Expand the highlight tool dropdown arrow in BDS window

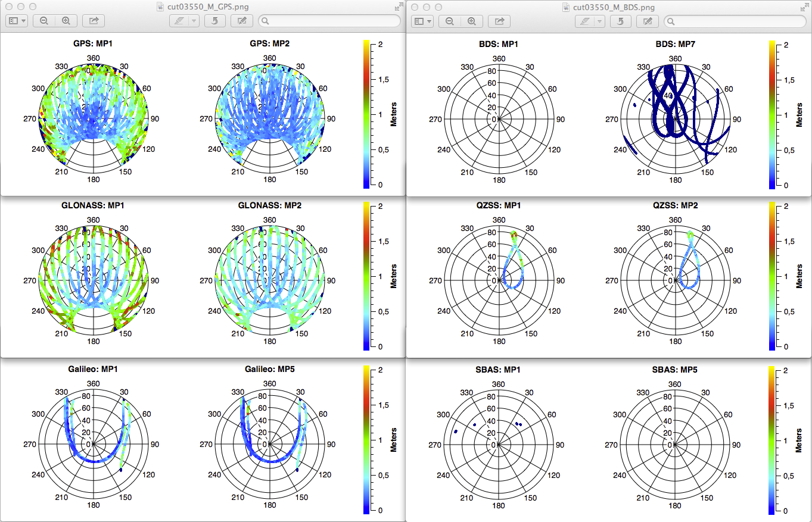pyautogui.click(x=599, y=21)
